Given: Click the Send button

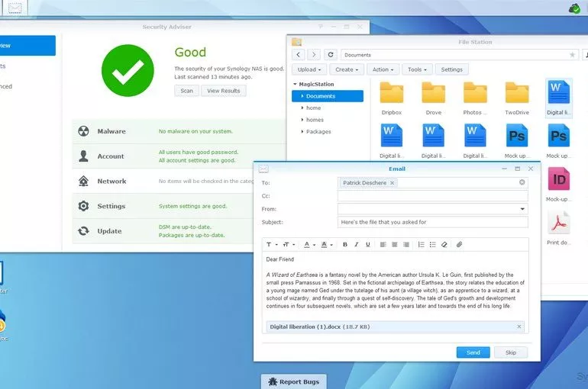Looking at the screenshot, I should (x=473, y=352).
